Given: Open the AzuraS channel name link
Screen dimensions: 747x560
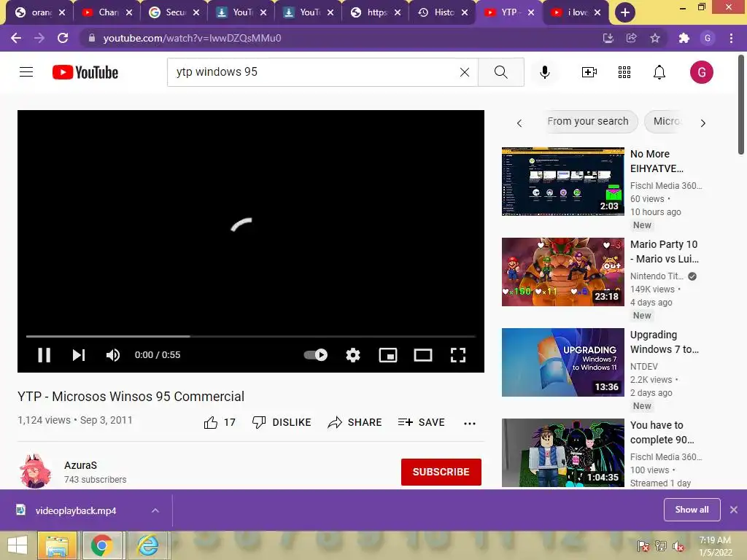Looking at the screenshot, I should point(80,465).
